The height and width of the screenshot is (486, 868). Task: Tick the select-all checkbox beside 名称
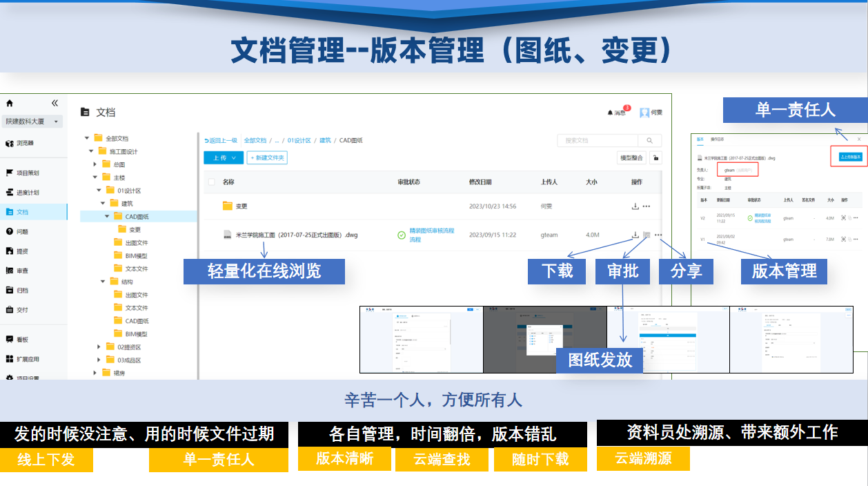[x=210, y=182]
